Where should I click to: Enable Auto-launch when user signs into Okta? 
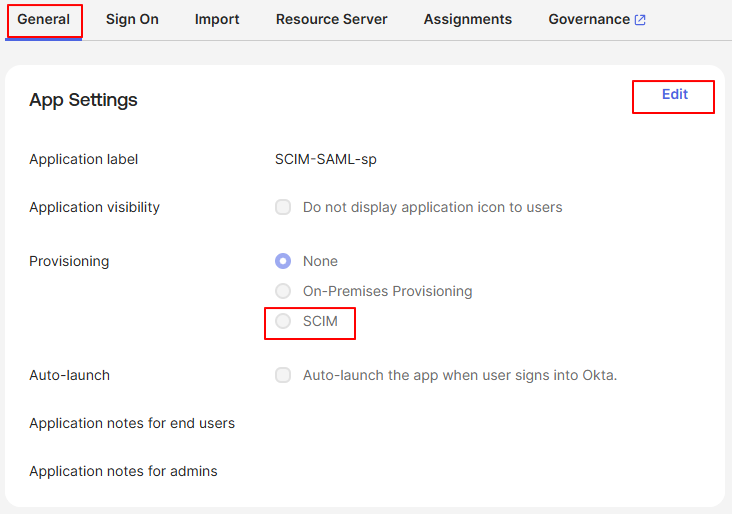283,375
